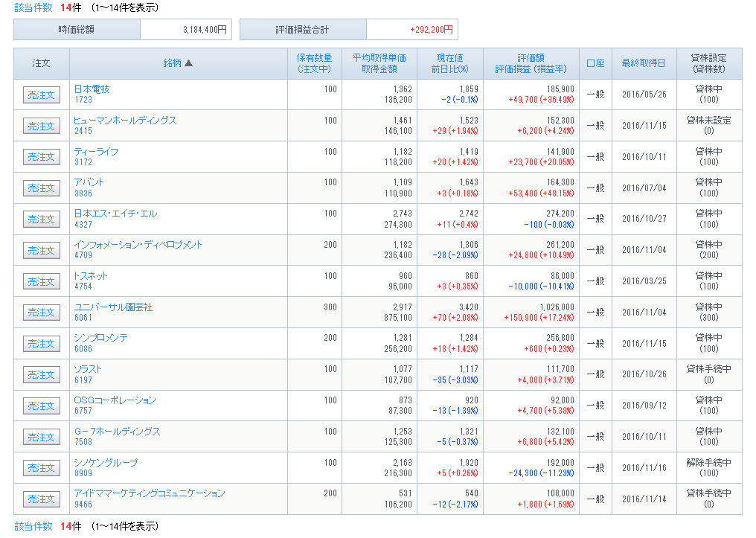Open the シンプロメンテ stock link

pyautogui.click(x=100, y=338)
